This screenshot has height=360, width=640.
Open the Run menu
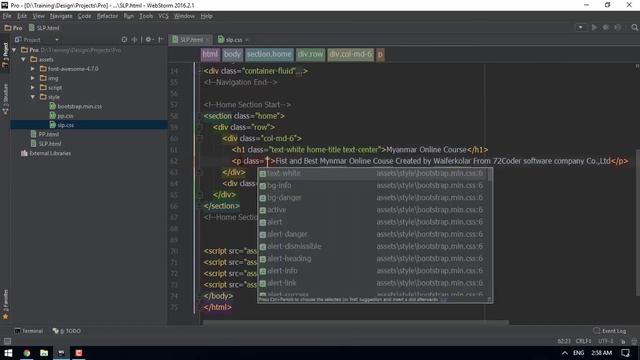pyautogui.click(x=129, y=16)
